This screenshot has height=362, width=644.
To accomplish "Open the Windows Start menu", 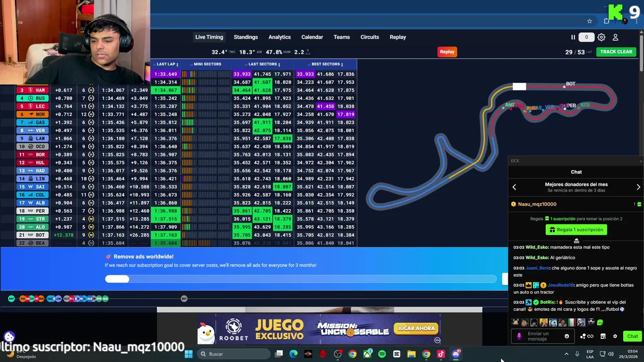I will pyautogui.click(x=188, y=354).
